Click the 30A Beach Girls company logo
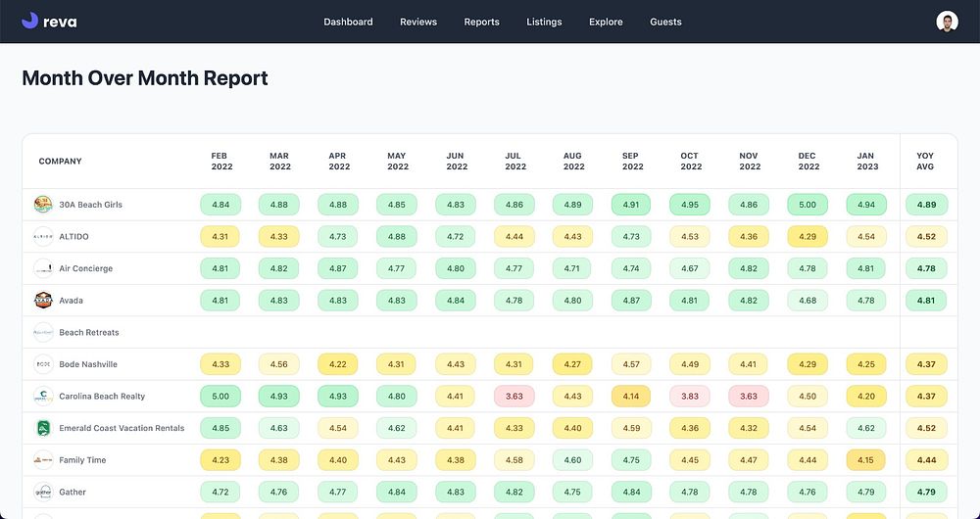This screenshot has height=519, width=980. (43, 205)
